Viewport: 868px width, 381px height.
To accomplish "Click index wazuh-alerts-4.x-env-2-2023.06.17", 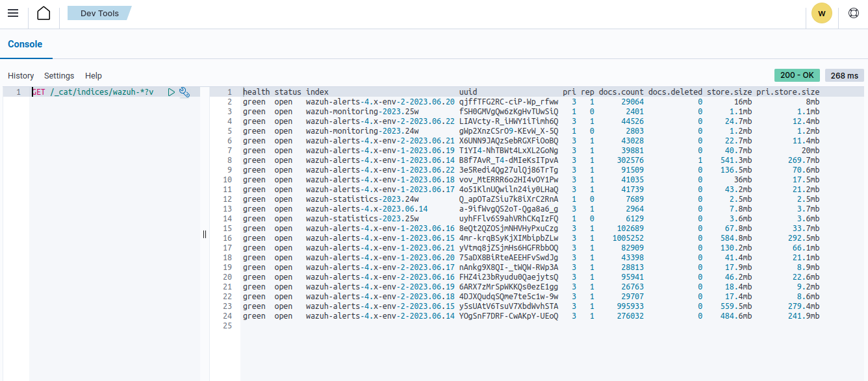I will tap(380, 267).
